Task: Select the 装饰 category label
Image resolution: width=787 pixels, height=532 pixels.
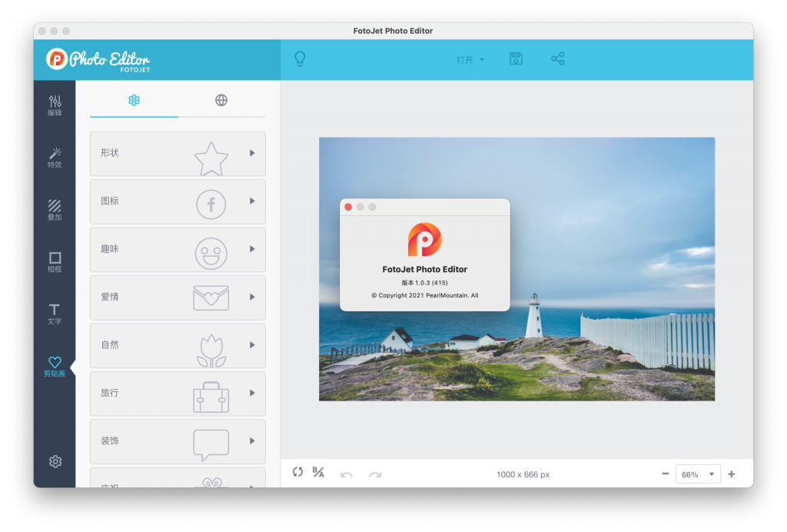Action: point(109,441)
